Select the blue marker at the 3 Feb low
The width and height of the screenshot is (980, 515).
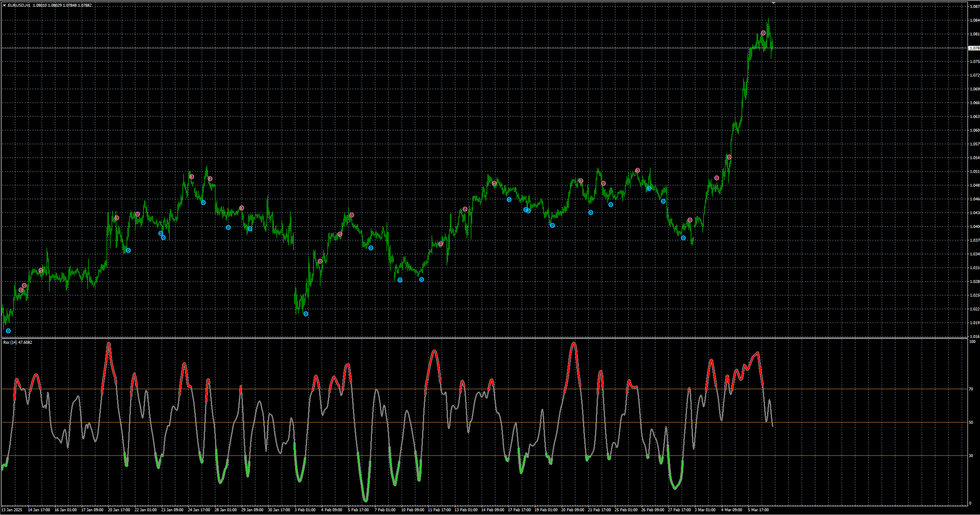[x=306, y=314]
